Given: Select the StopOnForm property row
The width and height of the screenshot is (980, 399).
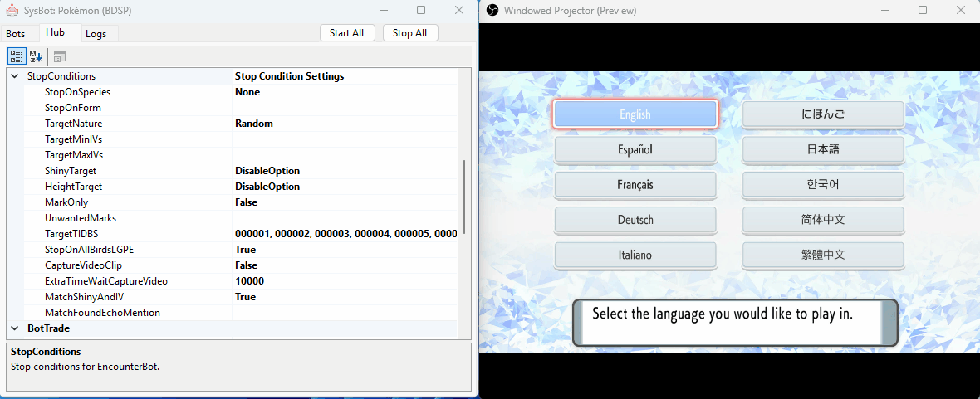Looking at the screenshot, I should tap(241, 107).
